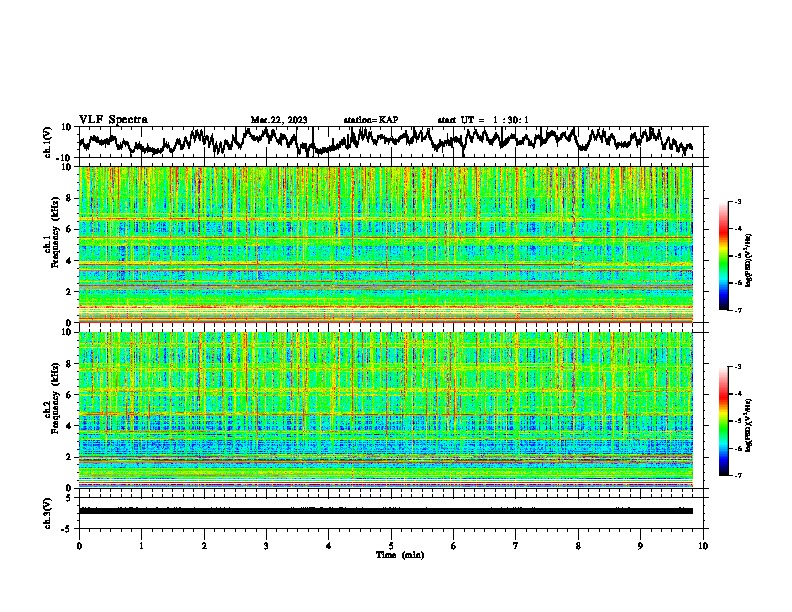This screenshot has height=612, width=792.
Task: Click time axis tick label "6"
Action: pos(454,546)
